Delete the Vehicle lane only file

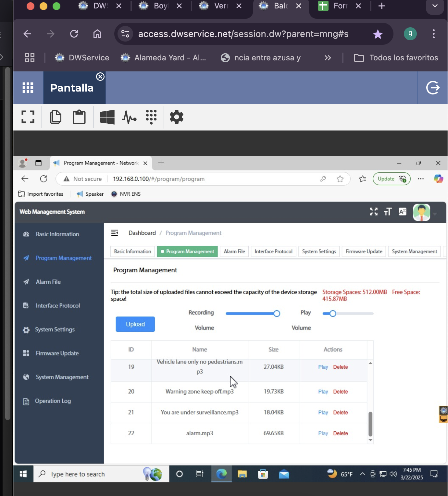point(341,367)
